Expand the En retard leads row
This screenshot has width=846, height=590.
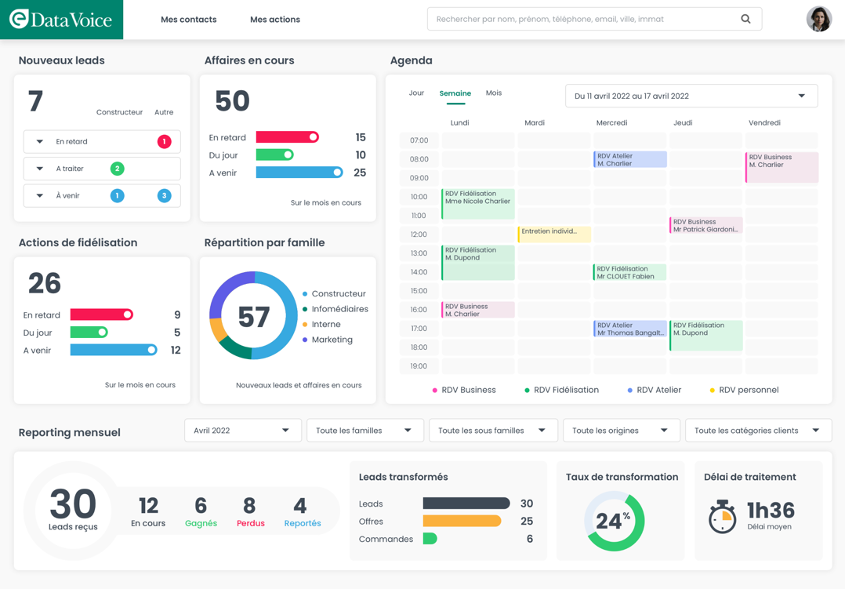point(40,142)
